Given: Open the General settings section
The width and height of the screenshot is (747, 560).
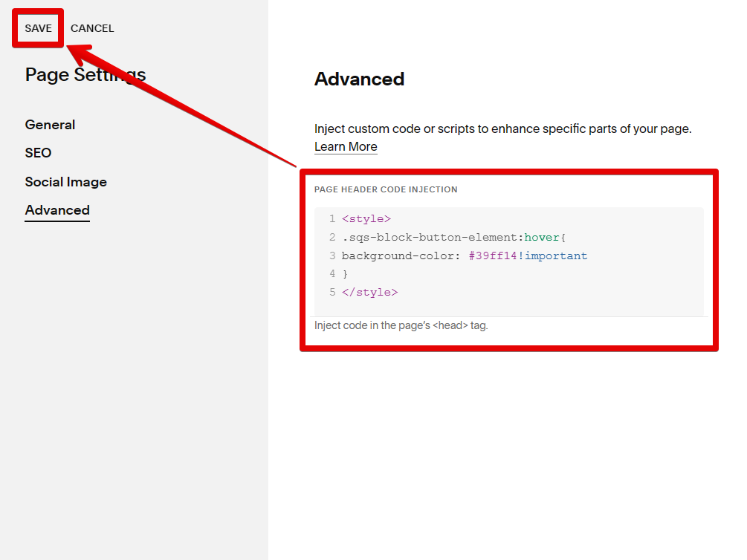Looking at the screenshot, I should coord(50,125).
